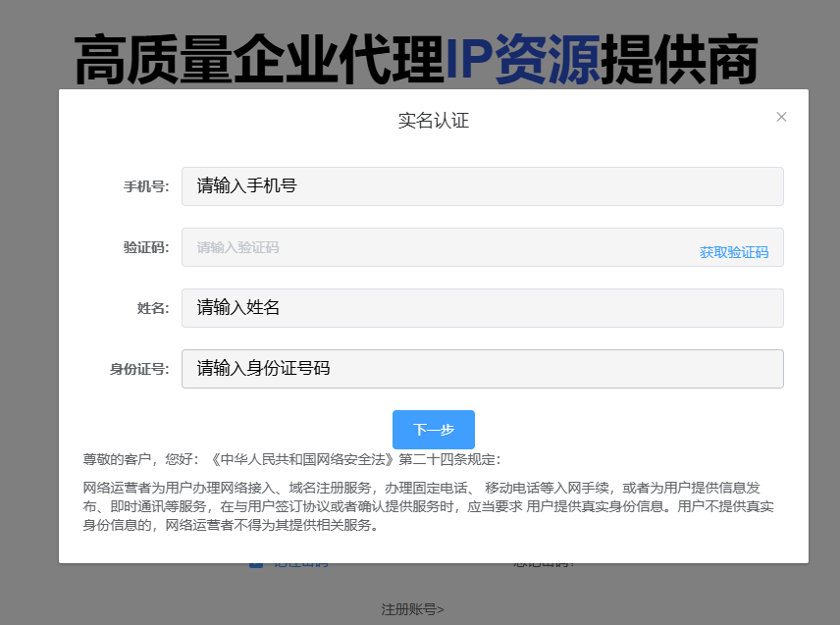
Task: Click the 实名认证 dialog title
Action: tap(433, 121)
